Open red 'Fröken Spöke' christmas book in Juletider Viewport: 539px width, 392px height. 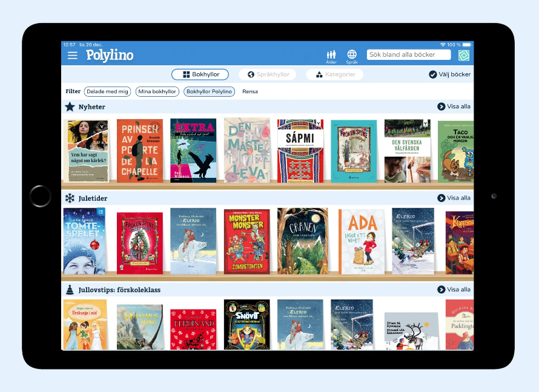pos(140,243)
